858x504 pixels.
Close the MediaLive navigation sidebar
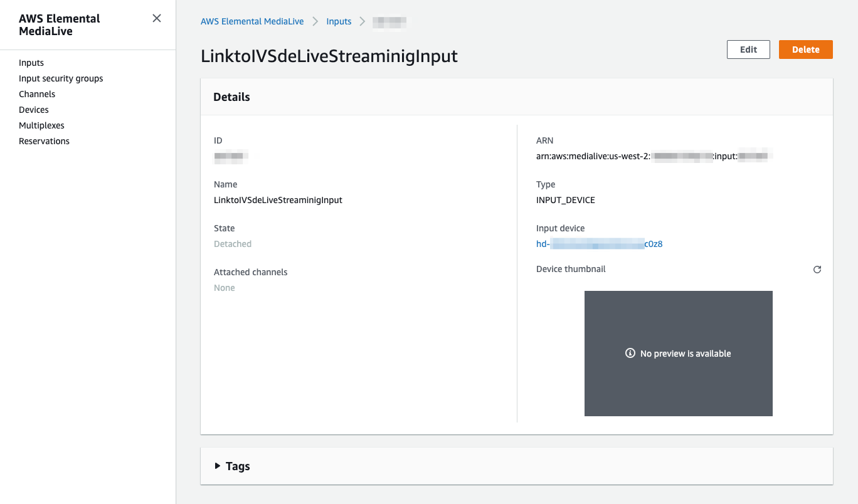pyautogui.click(x=156, y=18)
